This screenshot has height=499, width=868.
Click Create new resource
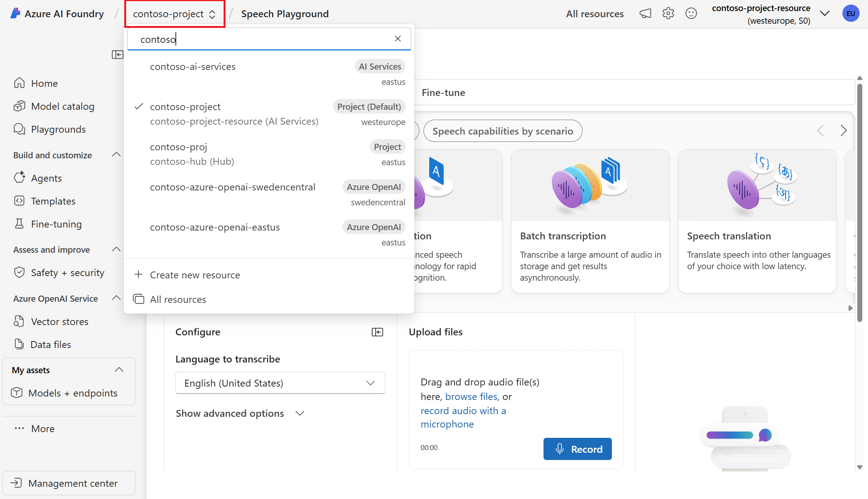pyautogui.click(x=187, y=275)
